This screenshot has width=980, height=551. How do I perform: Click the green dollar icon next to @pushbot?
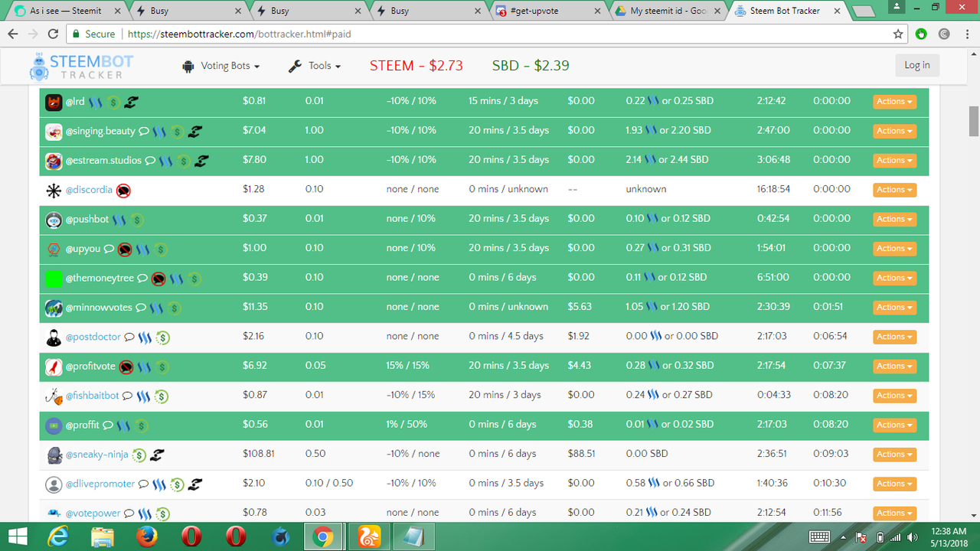coord(137,220)
